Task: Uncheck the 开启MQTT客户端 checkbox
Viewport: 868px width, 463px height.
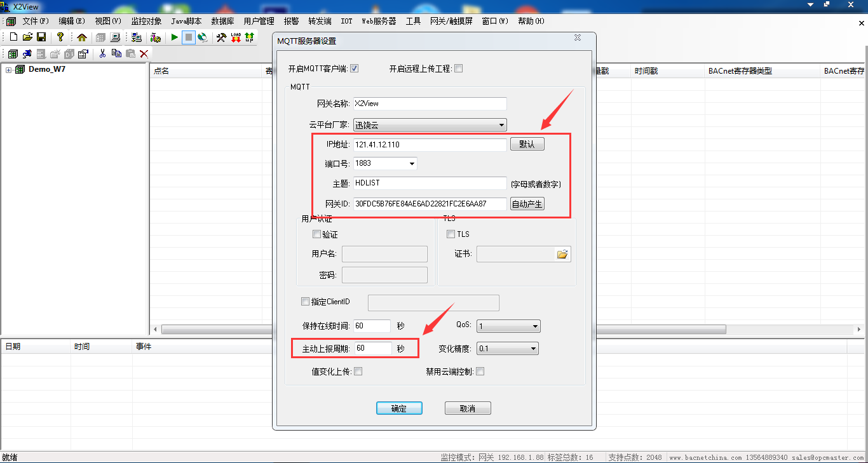Action: [355, 69]
